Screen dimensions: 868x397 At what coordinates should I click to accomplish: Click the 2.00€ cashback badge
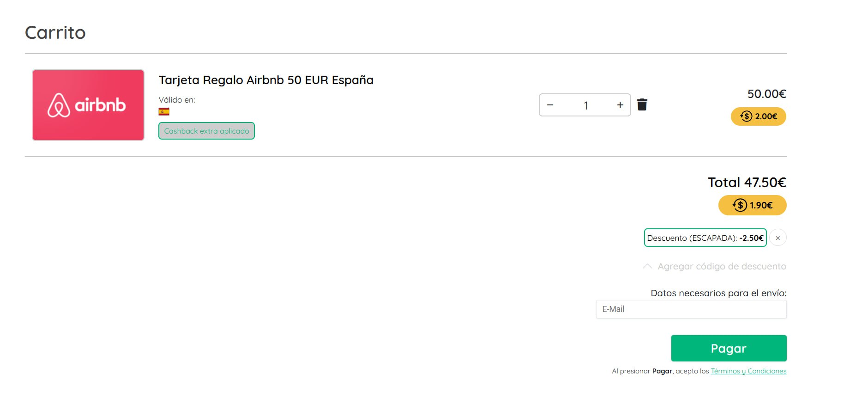(x=758, y=116)
